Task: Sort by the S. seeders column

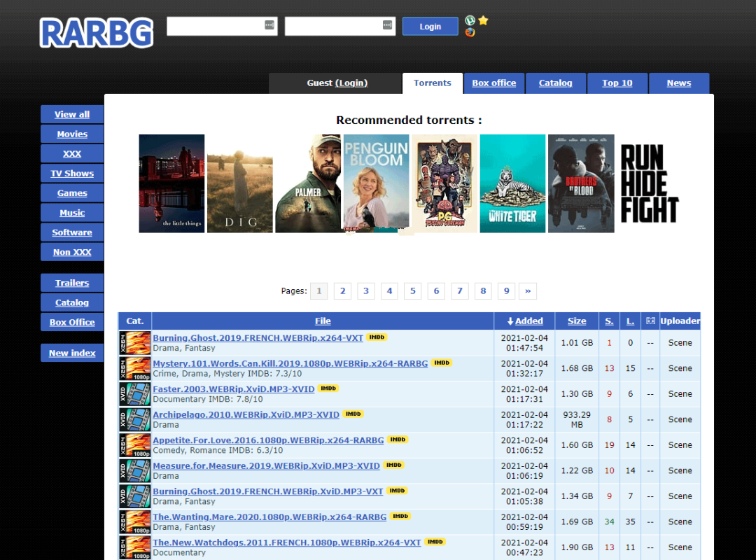Action: [610, 321]
